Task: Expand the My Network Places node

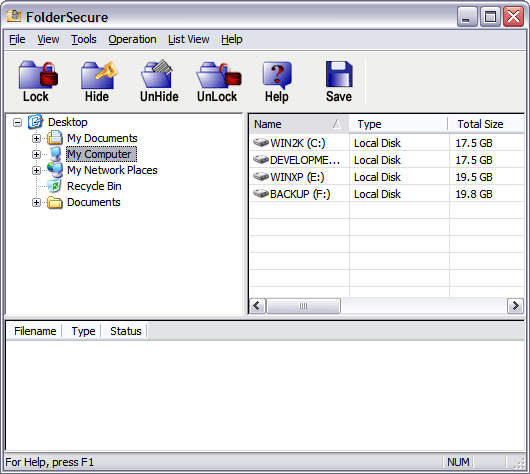Action: pyautogui.click(x=36, y=170)
